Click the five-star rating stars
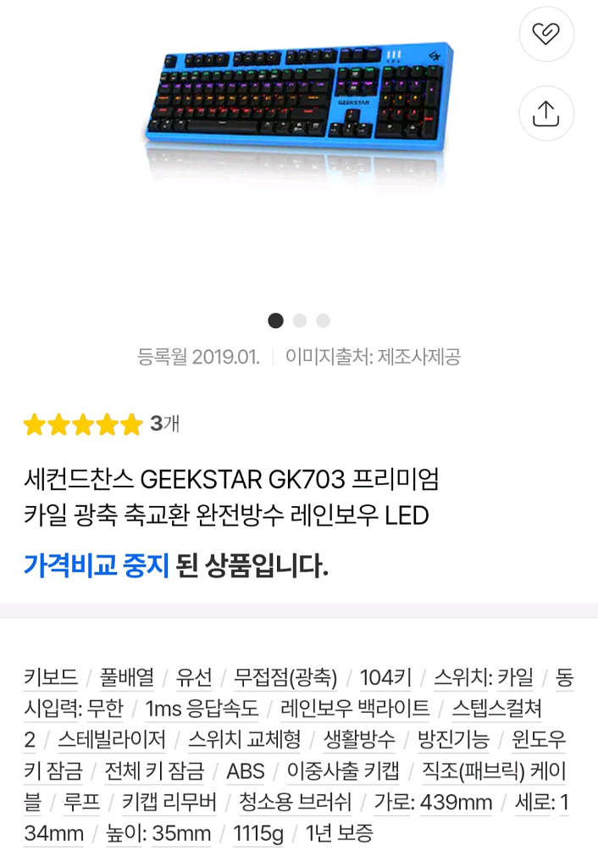 [x=81, y=422]
